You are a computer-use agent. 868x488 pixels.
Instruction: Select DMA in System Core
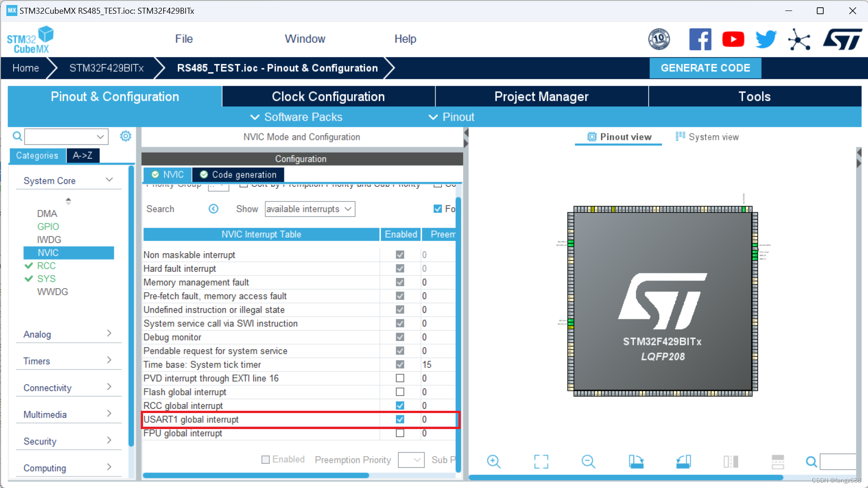(x=47, y=213)
